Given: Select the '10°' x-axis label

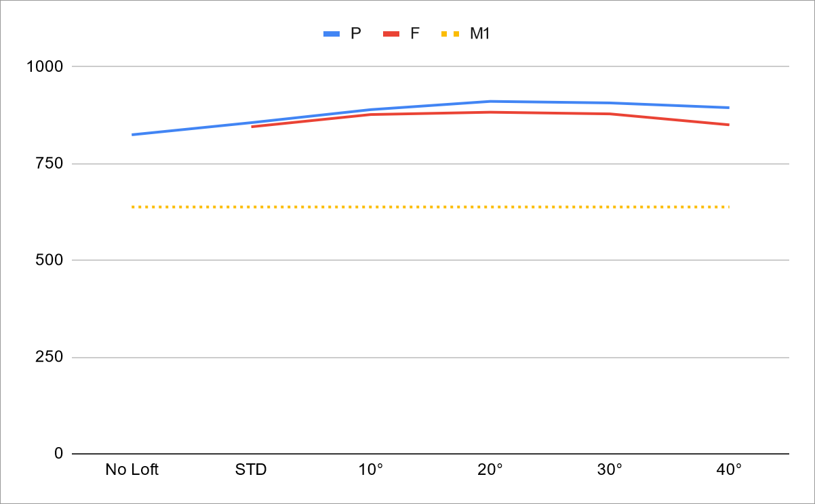Looking at the screenshot, I should (371, 469).
